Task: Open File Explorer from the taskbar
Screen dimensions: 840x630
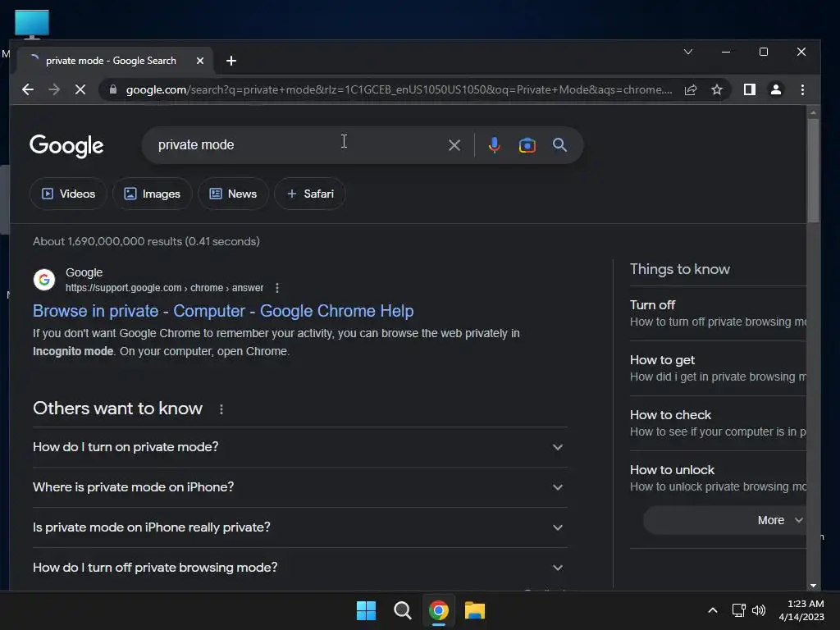Action: pyautogui.click(x=475, y=610)
